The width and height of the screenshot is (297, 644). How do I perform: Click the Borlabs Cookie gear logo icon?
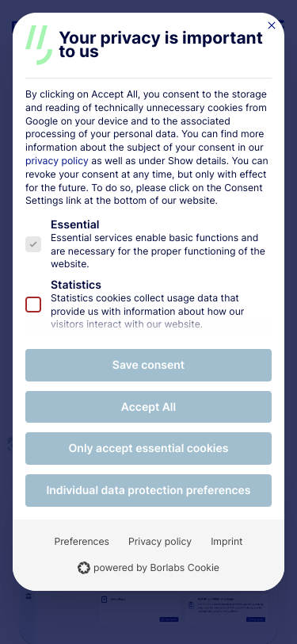[x=84, y=568]
